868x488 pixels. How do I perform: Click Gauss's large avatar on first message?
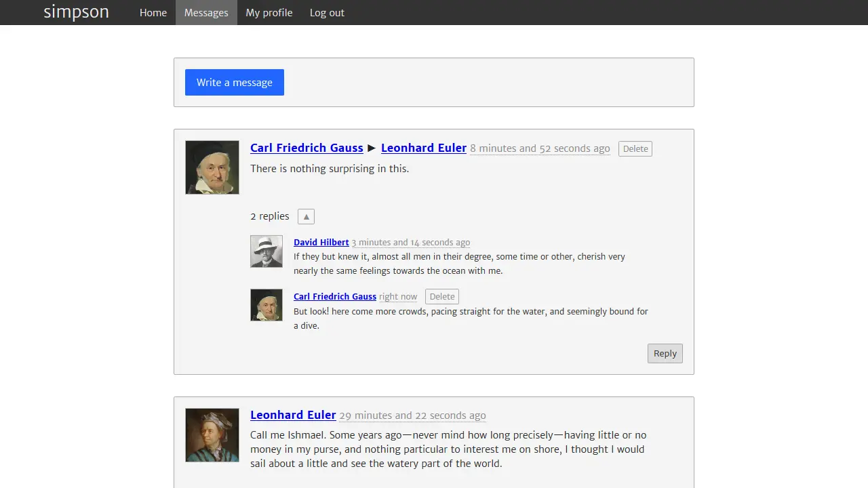click(212, 167)
